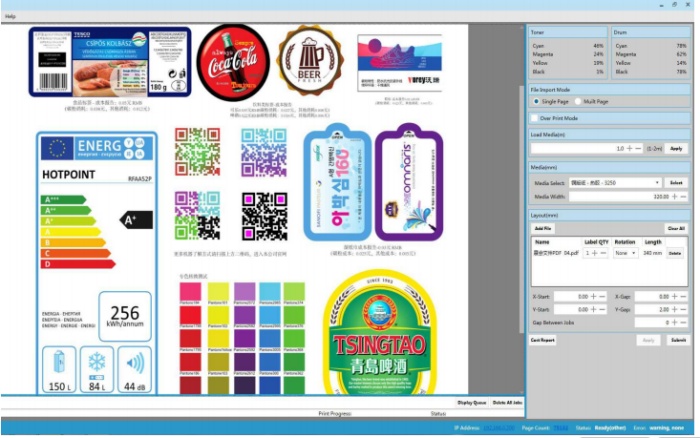Open the Media Select dropdown
Viewport: 700px width, 438px height.
click(x=615, y=183)
